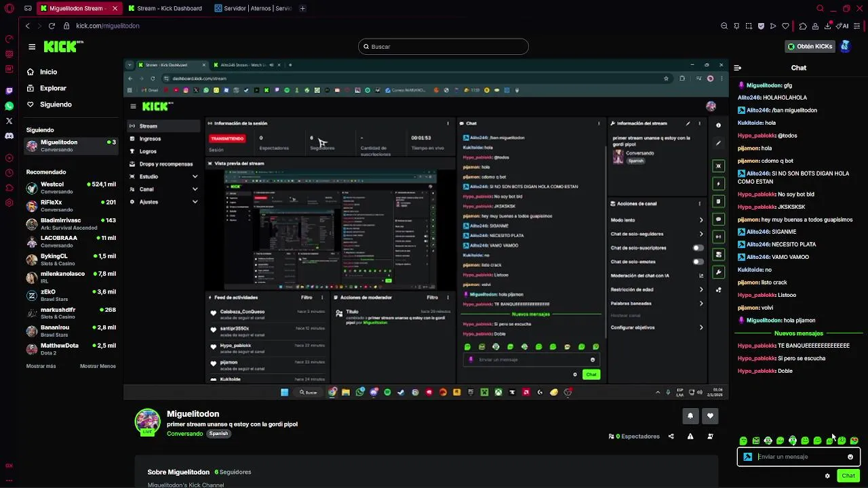Viewport: 868px width, 488px height.
Task: Open browser downloads icon
Action: (x=828, y=26)
